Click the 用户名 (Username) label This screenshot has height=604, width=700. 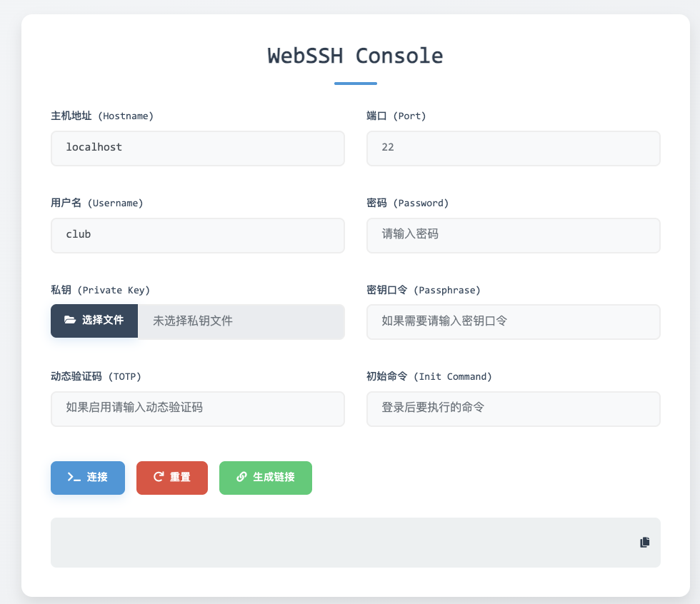click(x=97, y=203)
